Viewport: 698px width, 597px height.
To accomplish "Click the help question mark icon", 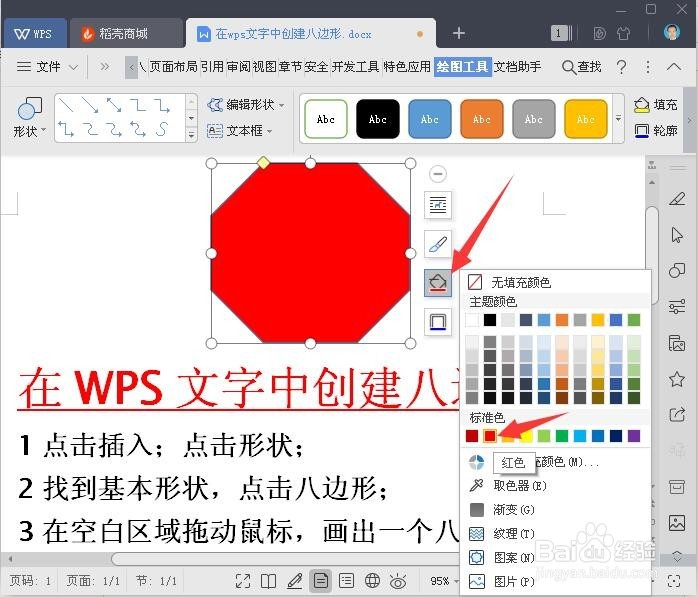I will pyautogui.click(x=621, y=67).
